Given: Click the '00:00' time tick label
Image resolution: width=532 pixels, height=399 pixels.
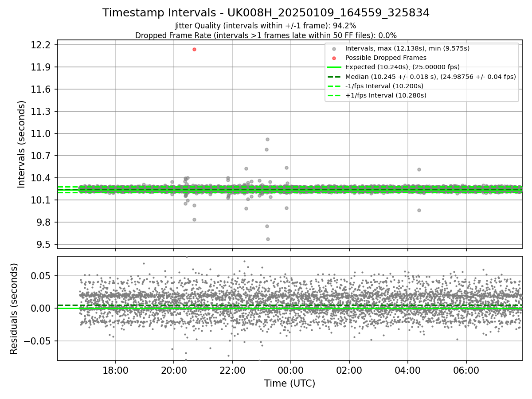Looking at the screenshot, I should pos(290,370).
